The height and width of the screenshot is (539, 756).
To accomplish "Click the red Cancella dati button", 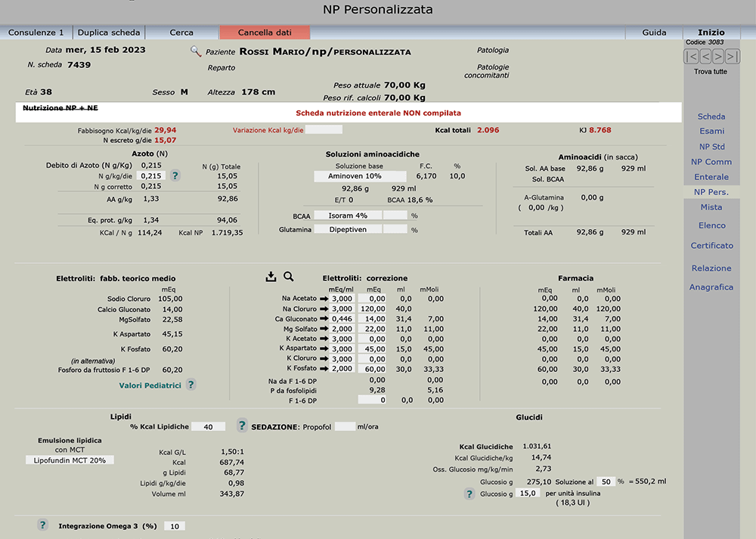I will (265, 33).
